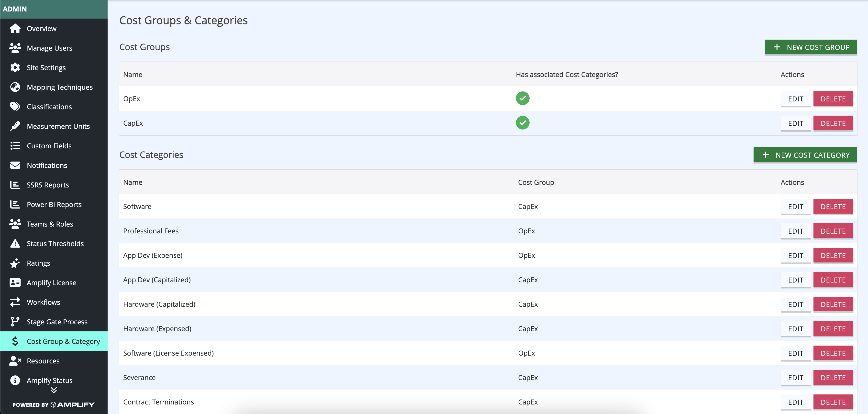Click the Manage Users people icon
This screenshot has height=414, width=868.
pos(15,48)
